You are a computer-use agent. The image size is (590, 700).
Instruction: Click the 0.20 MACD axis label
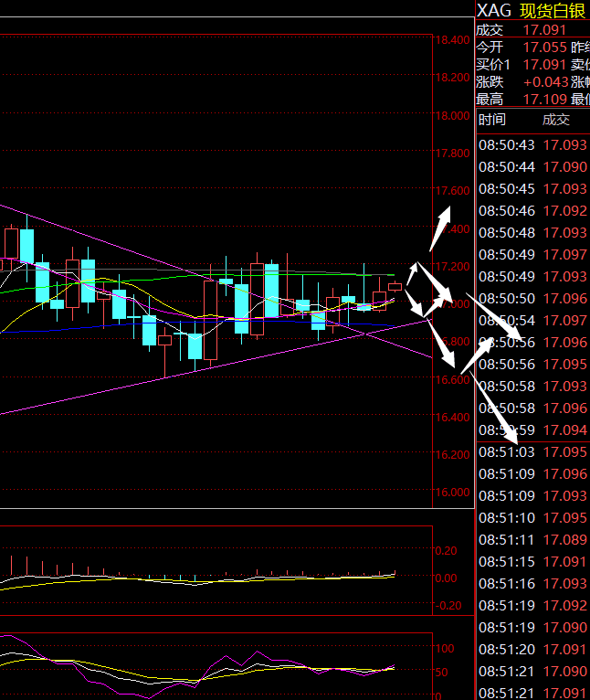click(x=447, y=550)
